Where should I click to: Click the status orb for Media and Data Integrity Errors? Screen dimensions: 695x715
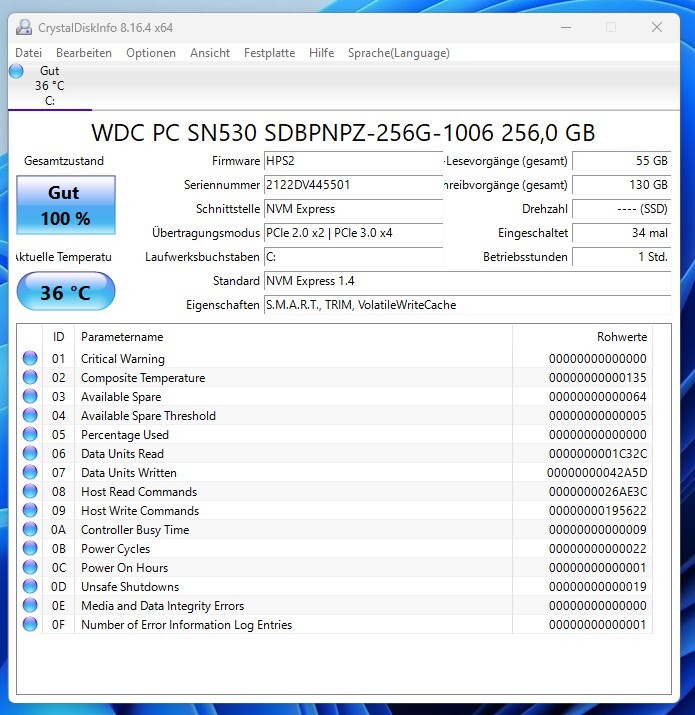click(x=30, y=606)
